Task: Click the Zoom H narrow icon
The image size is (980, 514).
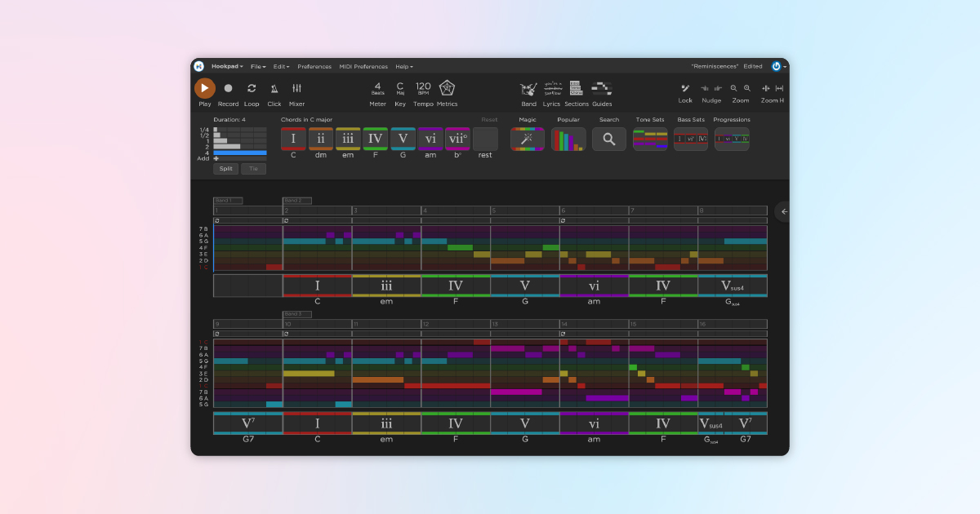Action: click(766, 88)
